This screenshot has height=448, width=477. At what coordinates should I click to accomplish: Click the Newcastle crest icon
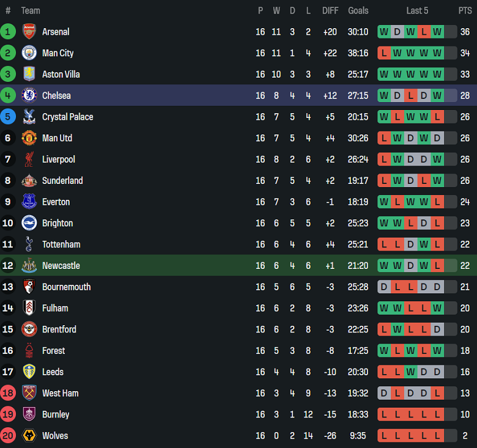click(29, 266)
